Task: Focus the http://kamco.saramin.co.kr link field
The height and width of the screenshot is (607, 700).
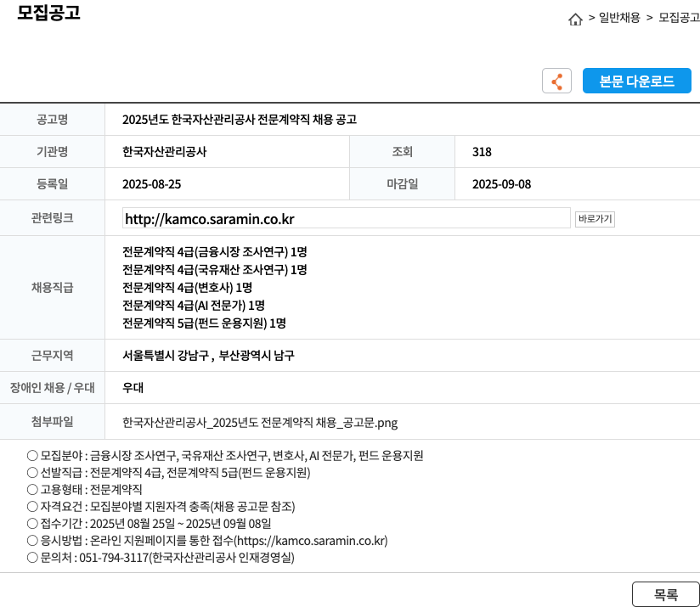Action: point(347,218)
